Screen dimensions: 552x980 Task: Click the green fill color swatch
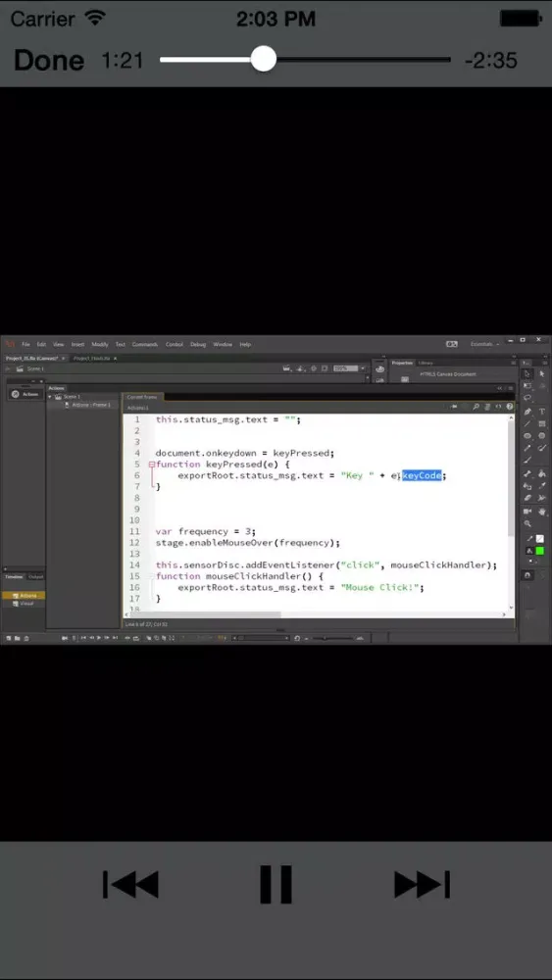[x=539, y=551]
